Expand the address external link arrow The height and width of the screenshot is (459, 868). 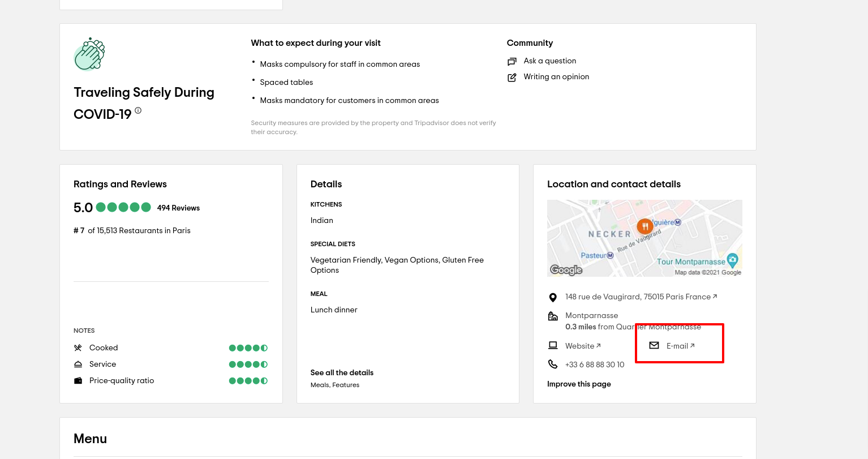point(714,295)
